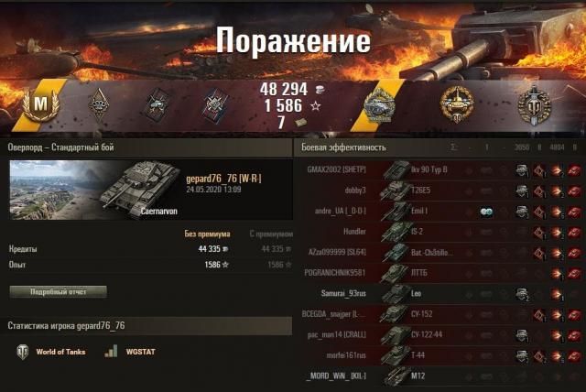This screenshot has width=586, height=392.
Task: Click the third blue-red ribbon medal
Action: click(215, 105)
